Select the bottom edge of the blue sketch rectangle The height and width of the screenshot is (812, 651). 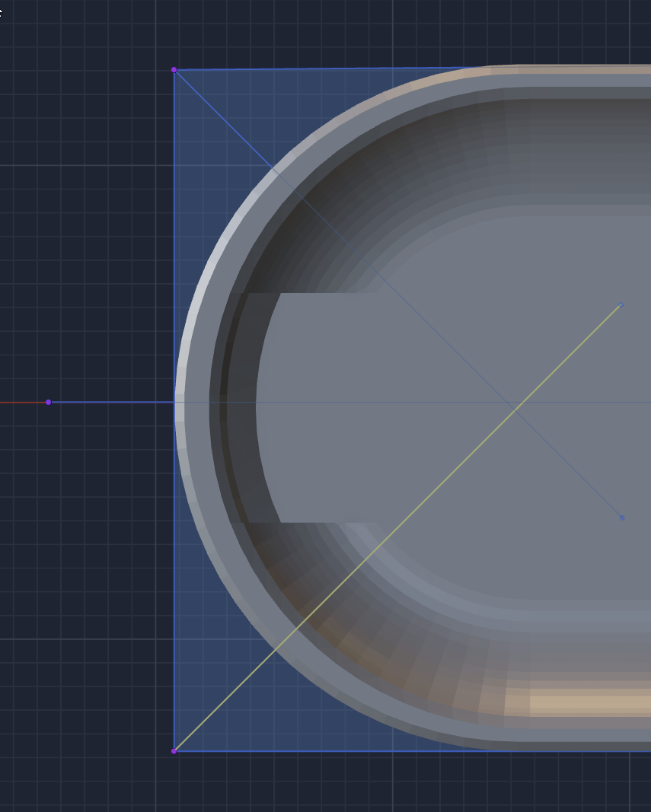tap(320, 751)
